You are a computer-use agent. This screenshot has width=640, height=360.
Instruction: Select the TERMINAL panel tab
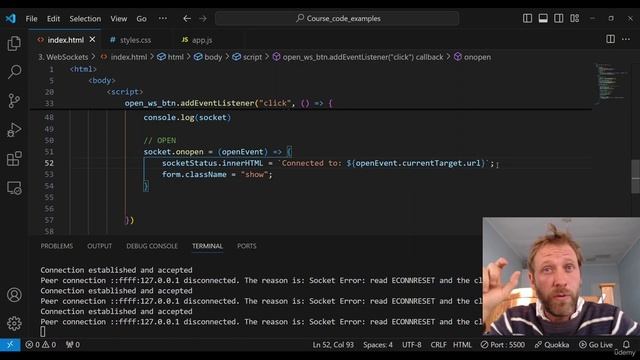207,246
